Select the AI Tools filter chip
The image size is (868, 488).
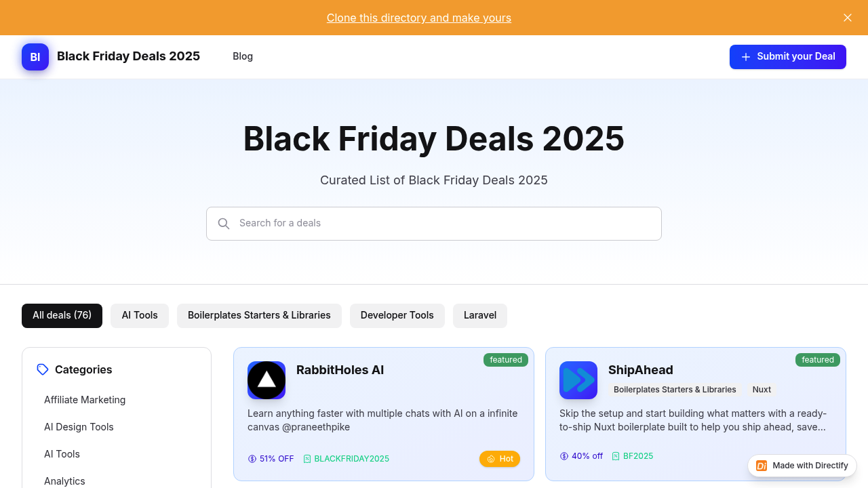pos(139,315)
